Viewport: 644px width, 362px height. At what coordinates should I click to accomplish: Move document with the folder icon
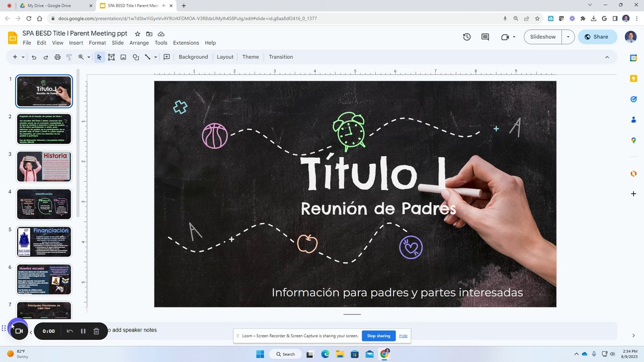point(149,34)
